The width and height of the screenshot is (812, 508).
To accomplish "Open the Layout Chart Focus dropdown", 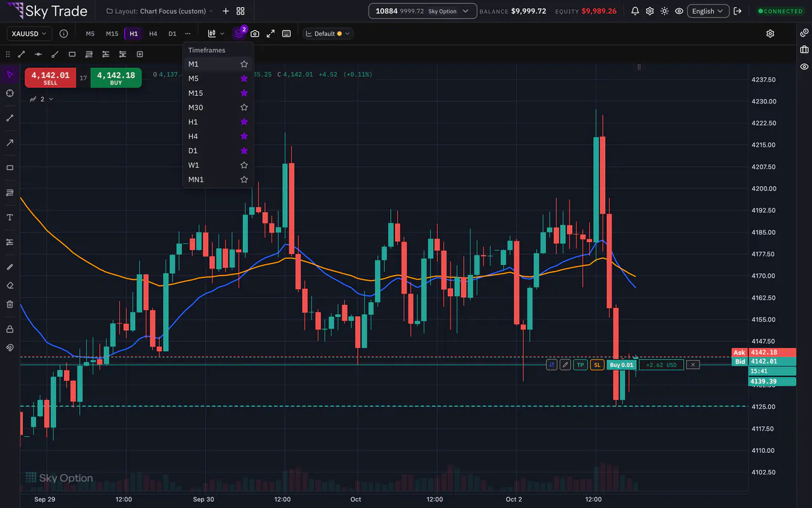I will pos(159,11).
